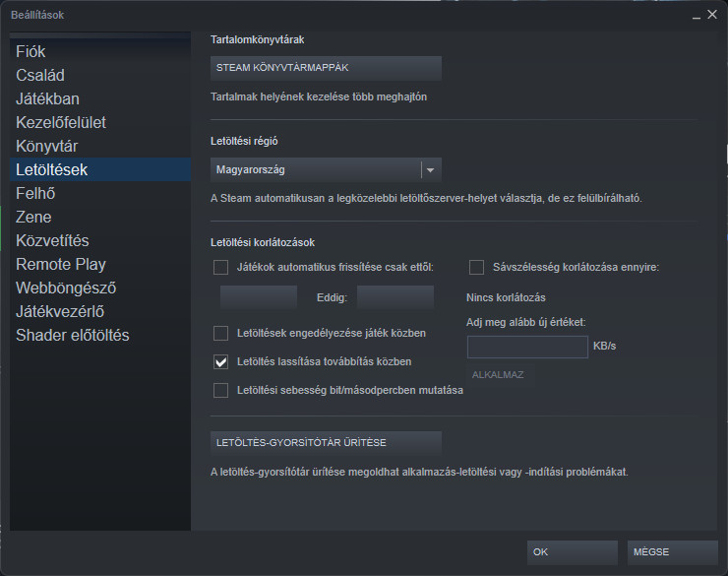728x576 pixels.
Task: Open the Fiók settings section
Action: [30, 51]
